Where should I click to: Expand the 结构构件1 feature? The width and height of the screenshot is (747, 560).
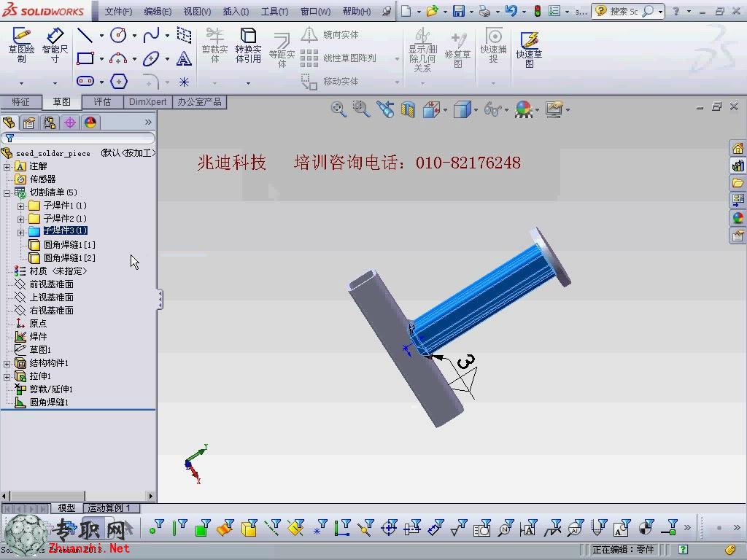7,364
